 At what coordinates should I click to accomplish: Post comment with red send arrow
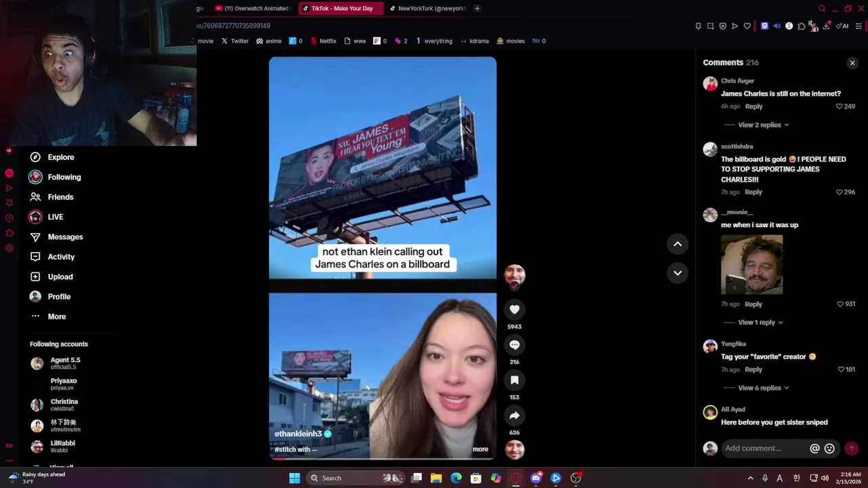pyautogui.click(x=851, y=449)
